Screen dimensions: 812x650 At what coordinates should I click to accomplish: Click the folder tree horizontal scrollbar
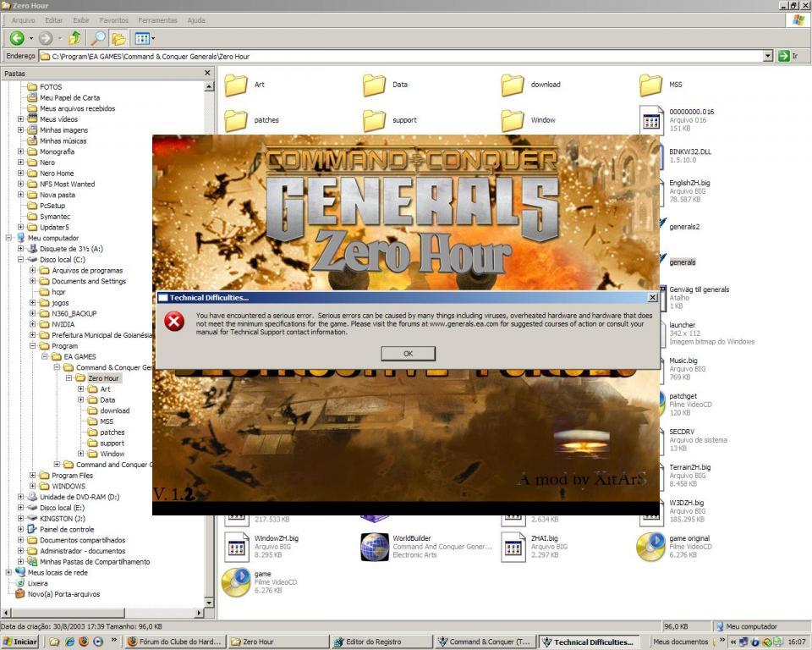[x=102, y=613]
